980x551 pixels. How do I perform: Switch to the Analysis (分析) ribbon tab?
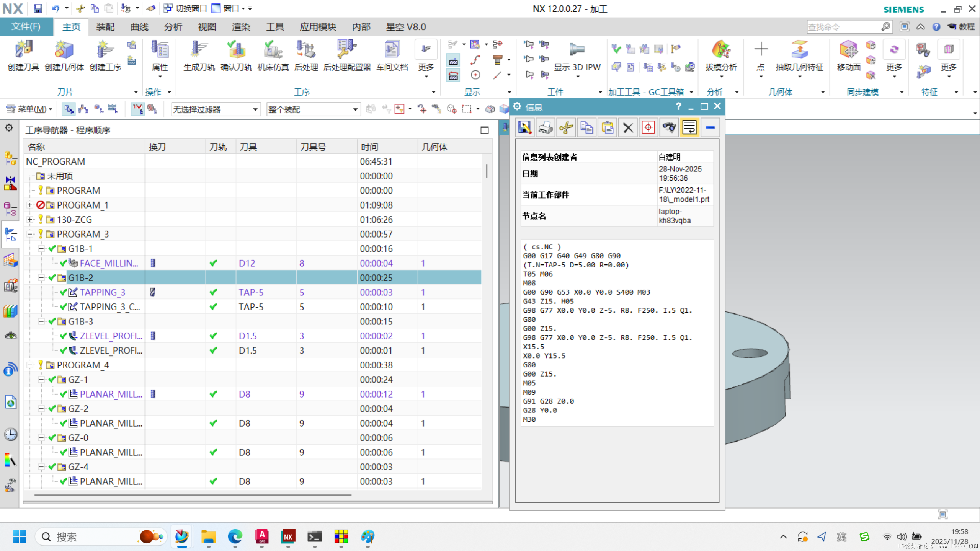point(173,27)
